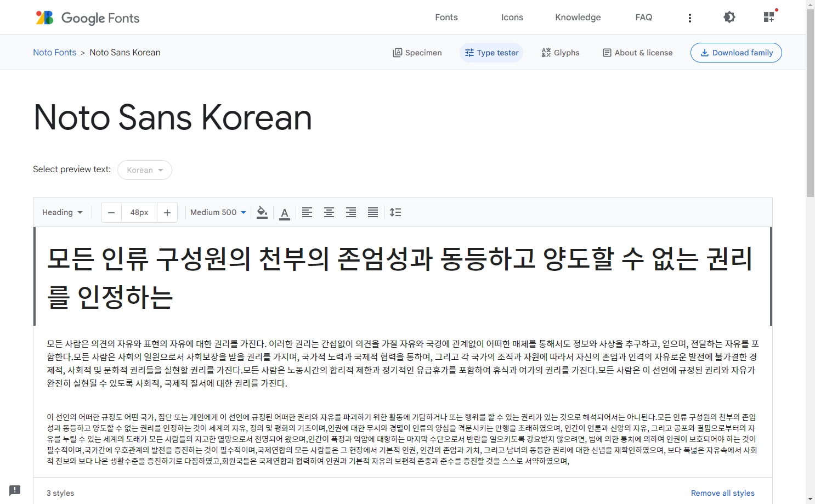The height and width of the screenshot is (504, 815).
Task: Click the Glyphs tab icon
Action: (x=546, y=53)
